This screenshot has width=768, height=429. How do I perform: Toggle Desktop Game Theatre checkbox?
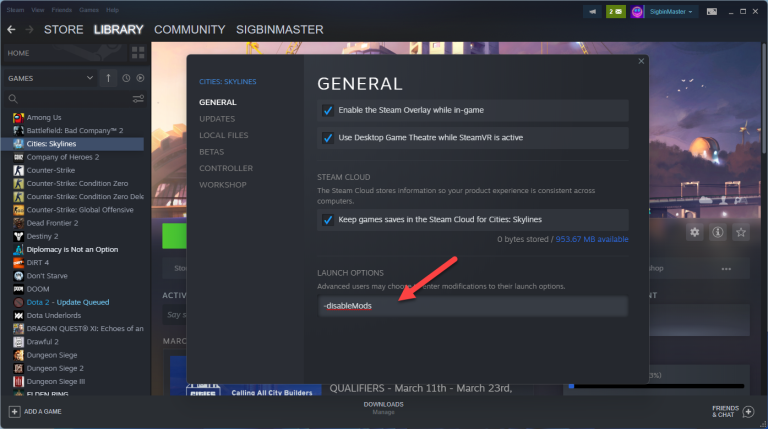tap(328, 138)
